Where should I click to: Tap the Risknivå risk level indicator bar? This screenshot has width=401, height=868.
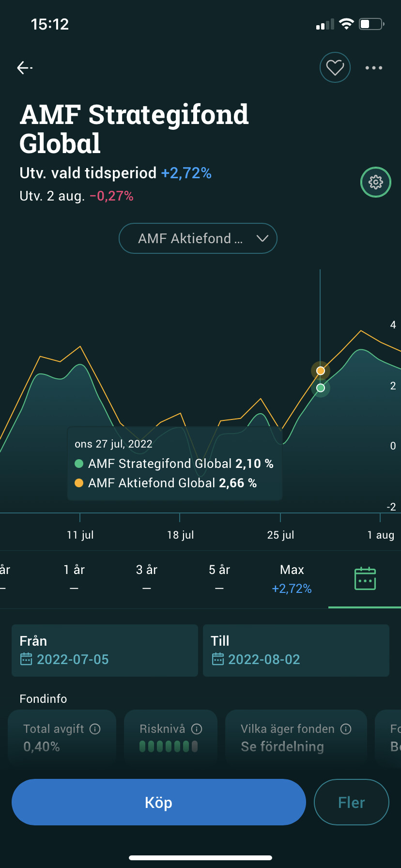[x=169, y=746]
